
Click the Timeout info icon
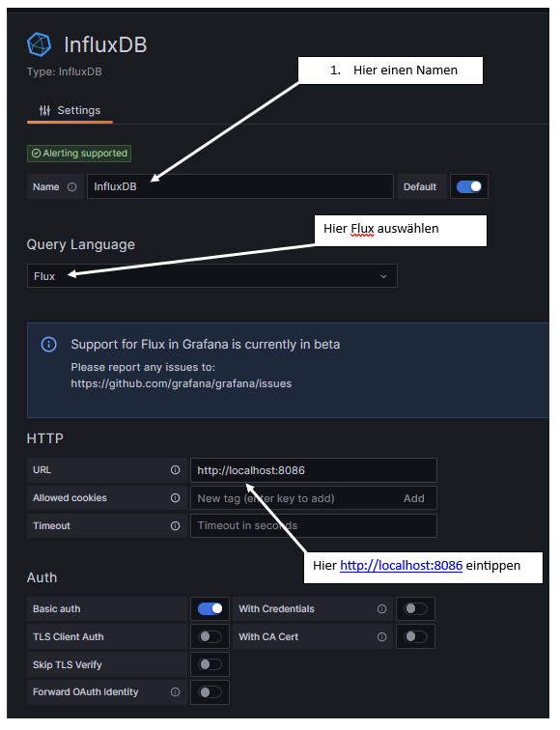tap(175, 526)
